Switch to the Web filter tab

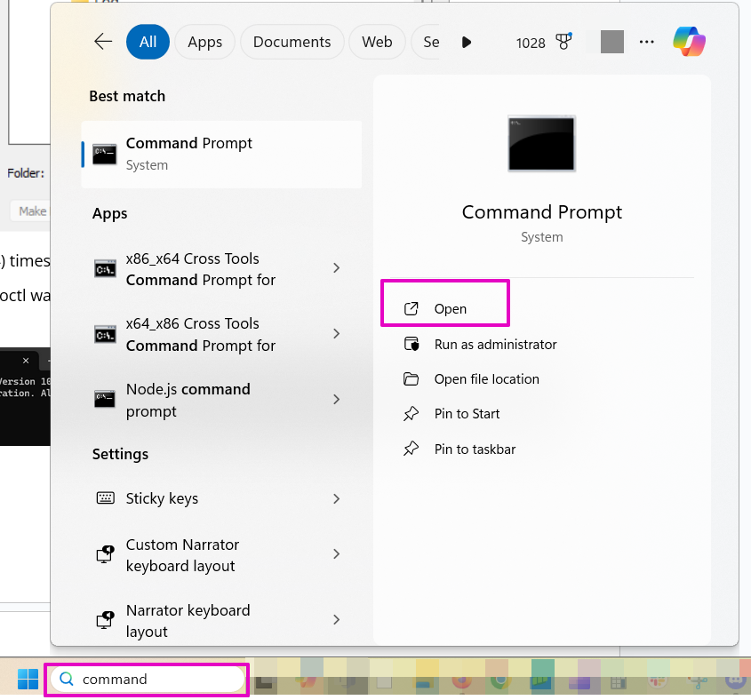[377, 42]
